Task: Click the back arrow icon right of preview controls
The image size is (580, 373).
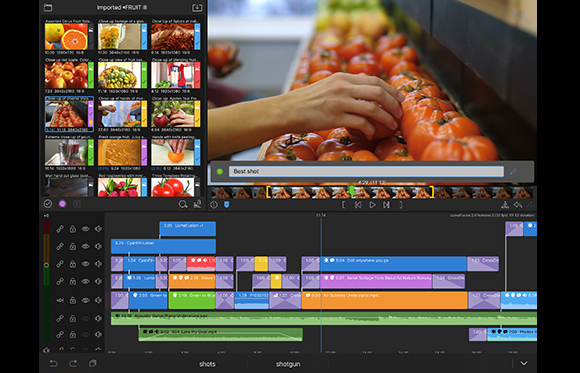Action: 518,205
